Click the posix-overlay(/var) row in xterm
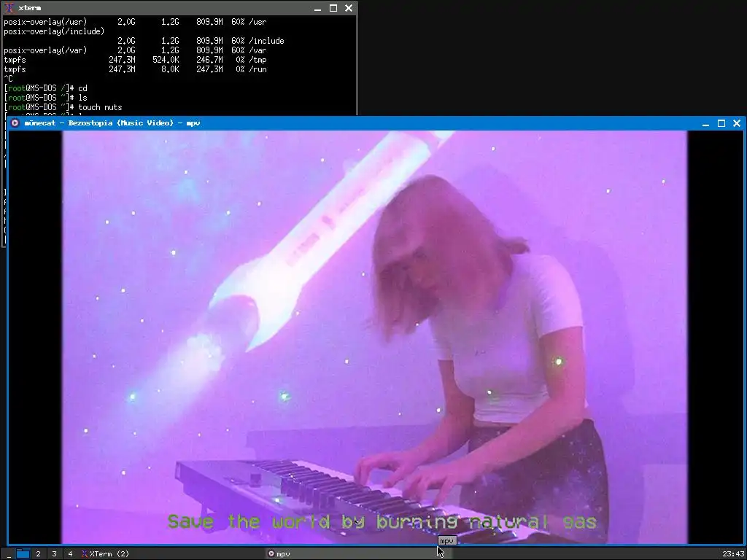Viewport: 747px width, 560px height. (x=135, y=50)
